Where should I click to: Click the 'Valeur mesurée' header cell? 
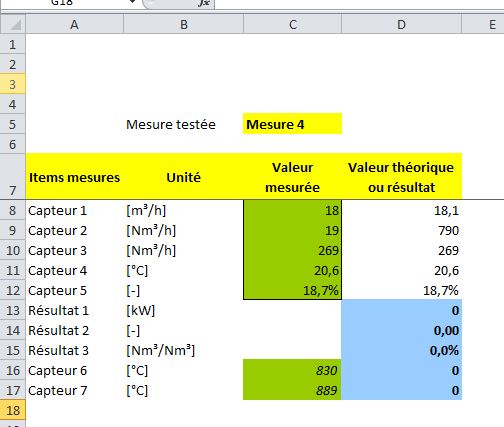[292, 177]
